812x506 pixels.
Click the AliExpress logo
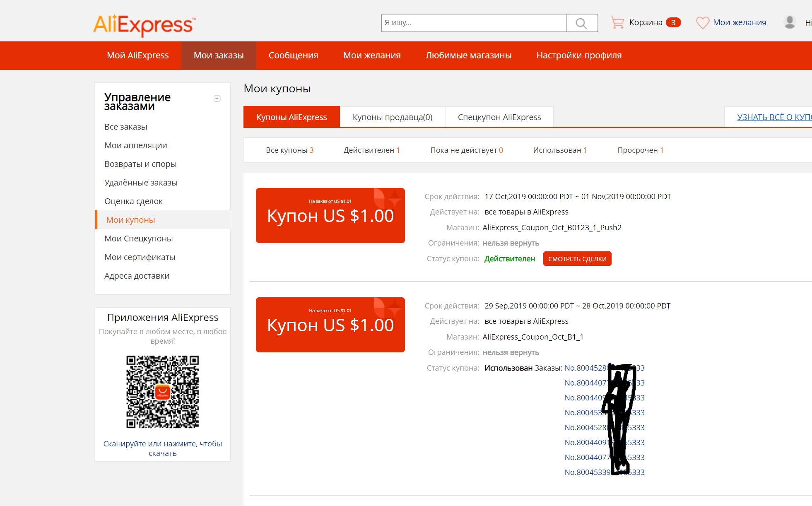point(145,25)
